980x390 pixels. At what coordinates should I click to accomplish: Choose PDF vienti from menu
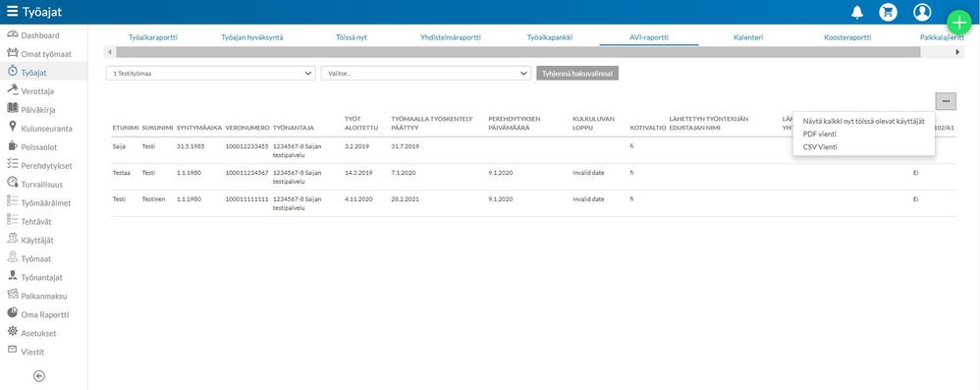click(819, 134)
